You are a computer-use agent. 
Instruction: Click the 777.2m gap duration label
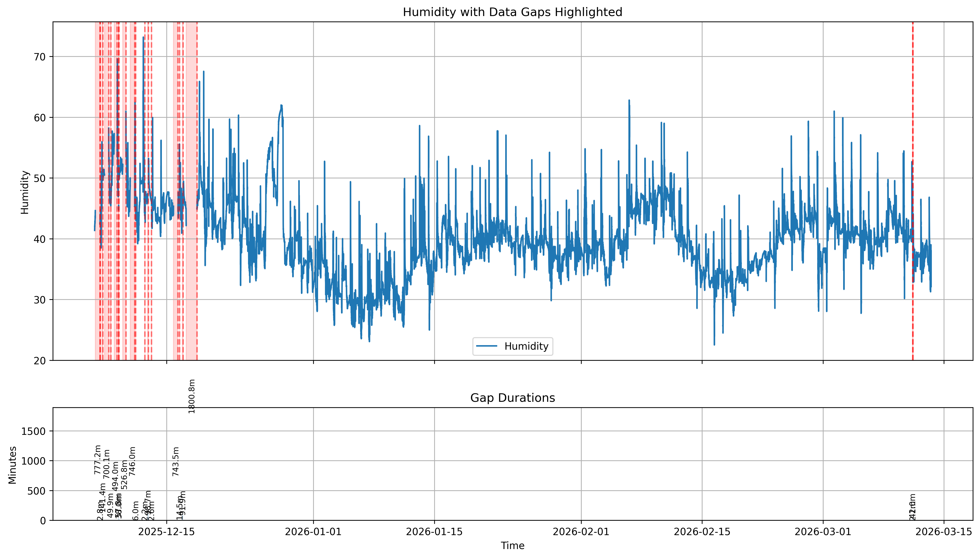(x=97, y=460)
